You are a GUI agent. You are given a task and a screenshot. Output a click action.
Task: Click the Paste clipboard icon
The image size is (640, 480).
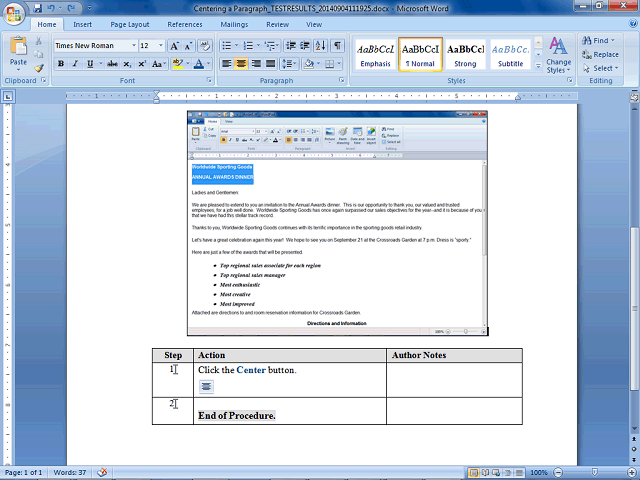[18, 46]
